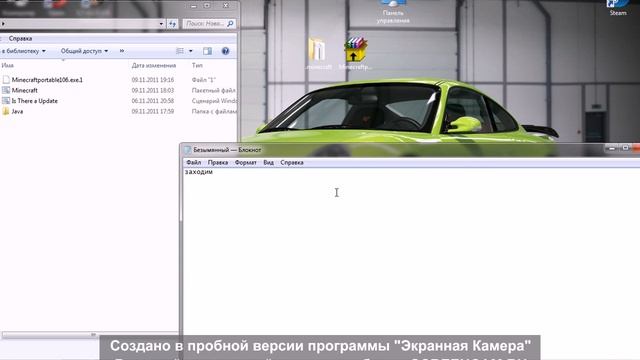
Task: Click the blue help icon in Explorer
Action: 225,51
